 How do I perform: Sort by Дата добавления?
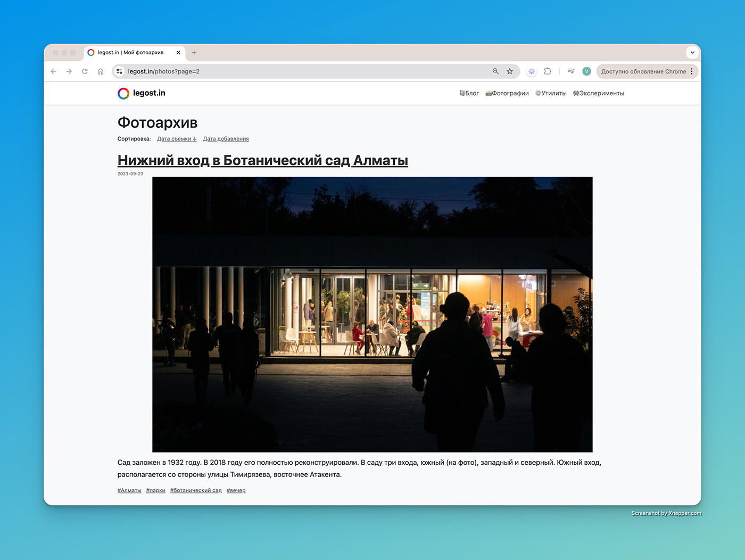tap(226, 139)
